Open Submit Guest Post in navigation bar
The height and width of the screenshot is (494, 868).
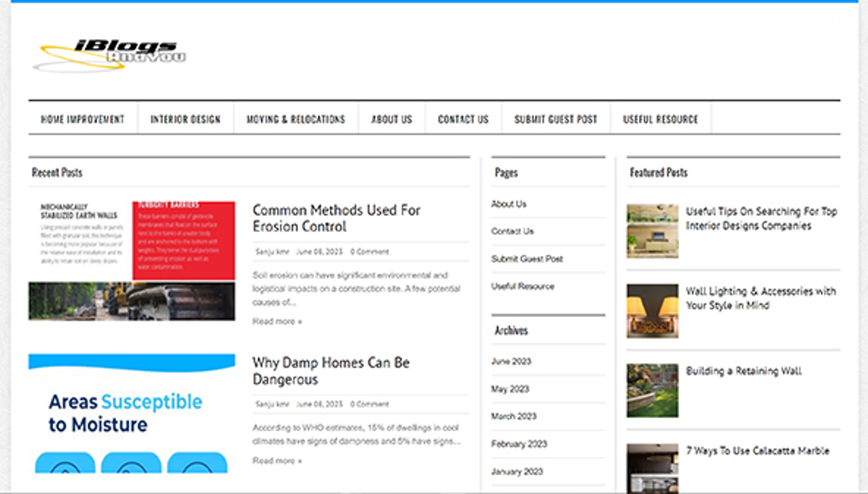(555, 119)
